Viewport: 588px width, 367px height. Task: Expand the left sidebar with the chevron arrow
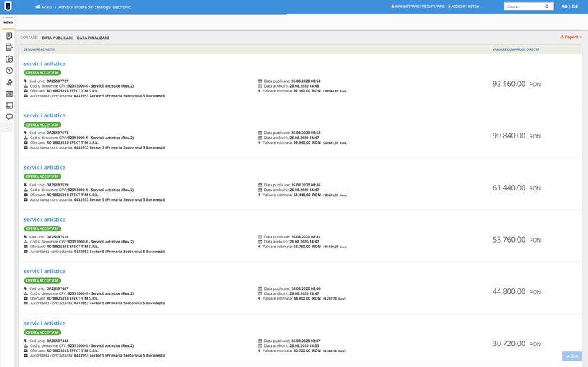(x=8, y=127)
